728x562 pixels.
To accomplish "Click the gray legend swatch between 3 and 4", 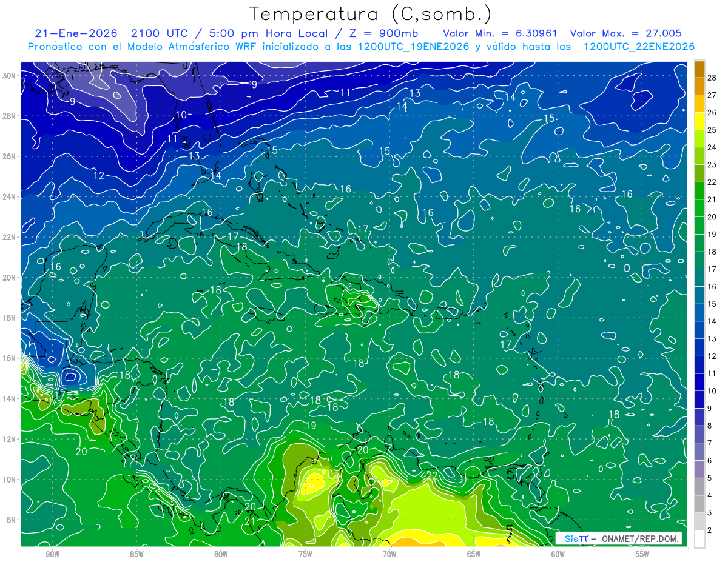I will click(x=699, y=504).
